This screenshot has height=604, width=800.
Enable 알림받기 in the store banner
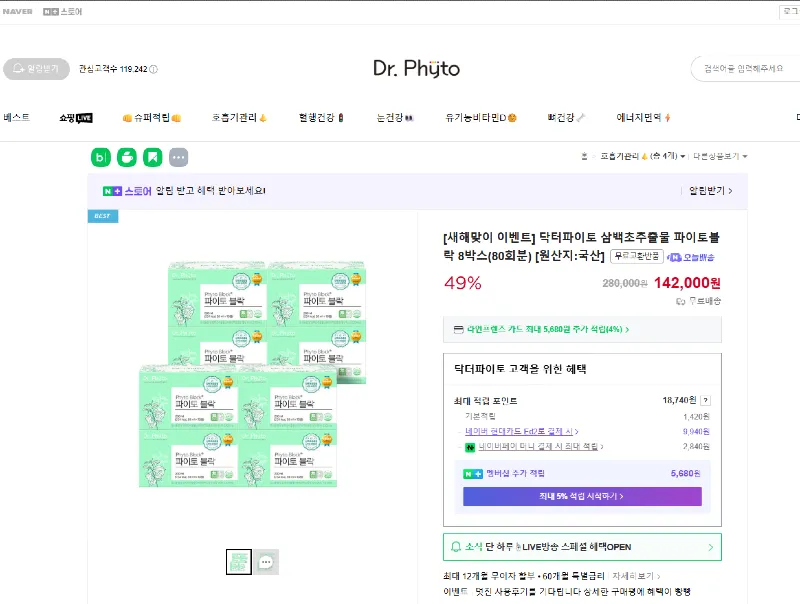[709, 189]
